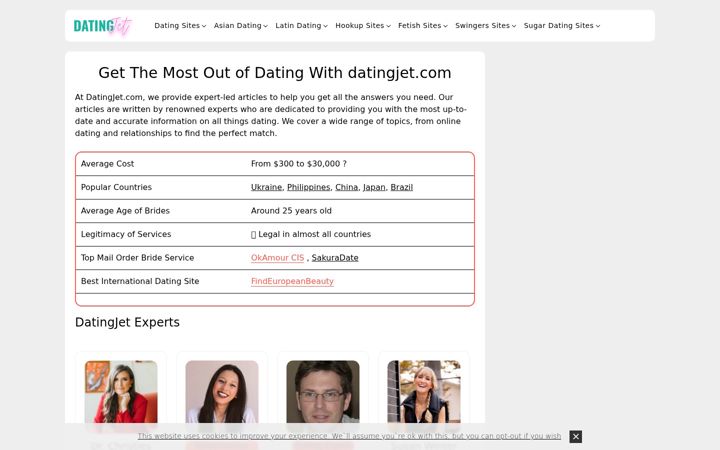Screen dimensions: 720x450
Task: Click the 'Popular Countries' label
Action: click(x=116, y=187)
